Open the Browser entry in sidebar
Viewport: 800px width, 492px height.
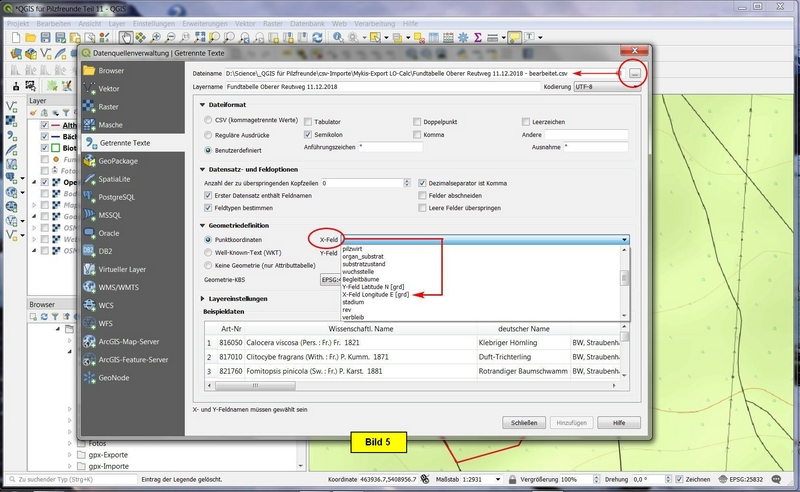111,71
